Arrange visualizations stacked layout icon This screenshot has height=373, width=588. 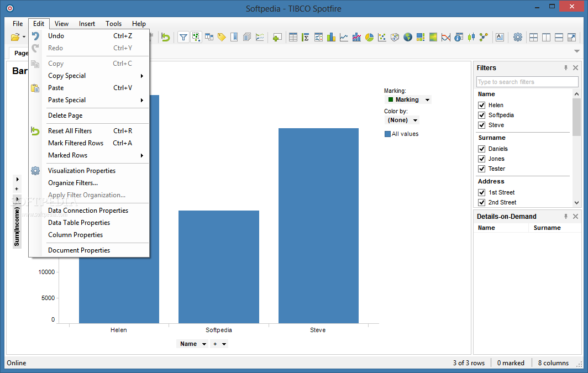point(559,37)
